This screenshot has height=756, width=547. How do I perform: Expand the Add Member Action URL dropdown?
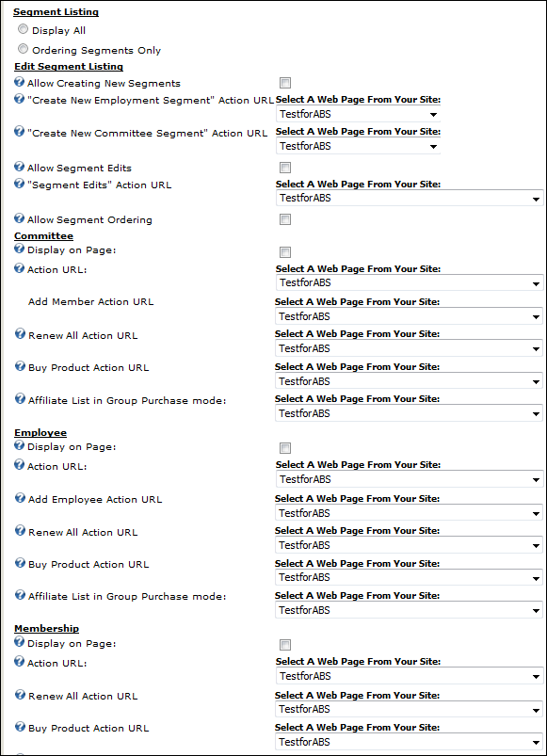pyautogui.click(x=410, y=316)
